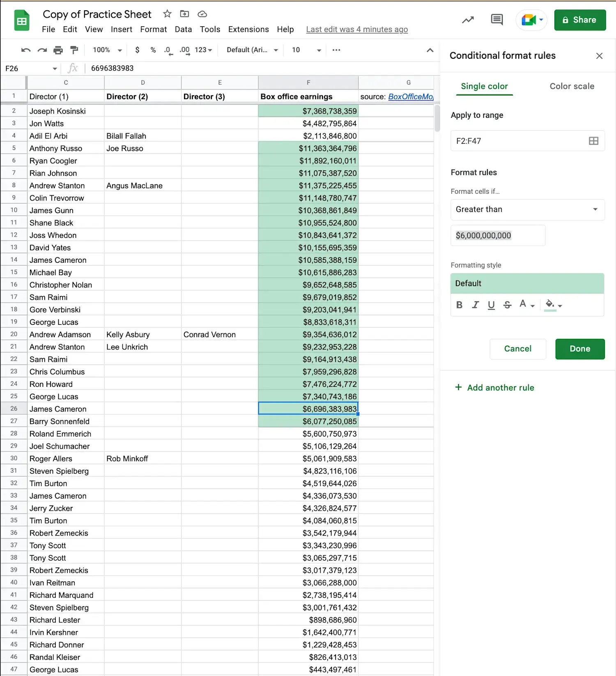
Task: Print the spreadsheet with the printer icon
Action: pos(58,50)
